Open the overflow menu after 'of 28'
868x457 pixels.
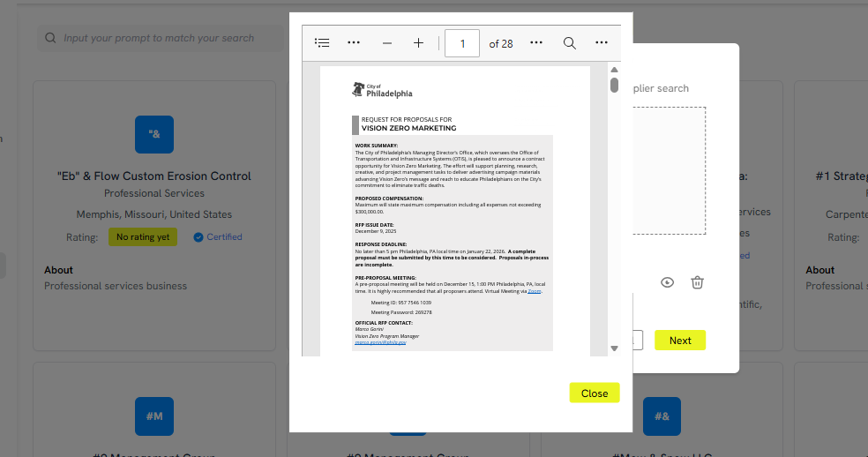pos(536,42)
